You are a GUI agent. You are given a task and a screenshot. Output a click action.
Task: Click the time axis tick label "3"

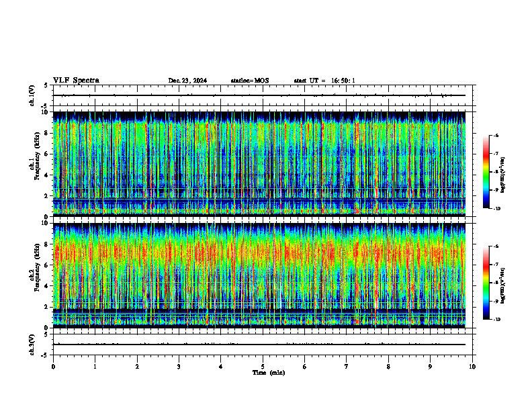click(x=179, y=367)
